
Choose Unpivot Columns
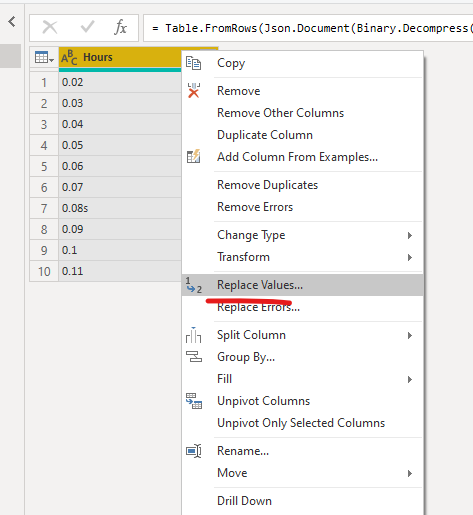303,401
